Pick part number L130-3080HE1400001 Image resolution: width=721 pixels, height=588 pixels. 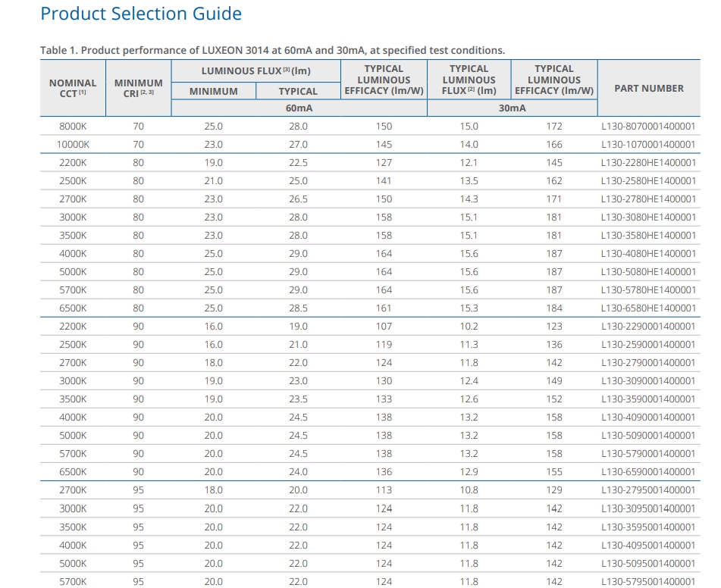pyautogui.click(x=648, y=217)
